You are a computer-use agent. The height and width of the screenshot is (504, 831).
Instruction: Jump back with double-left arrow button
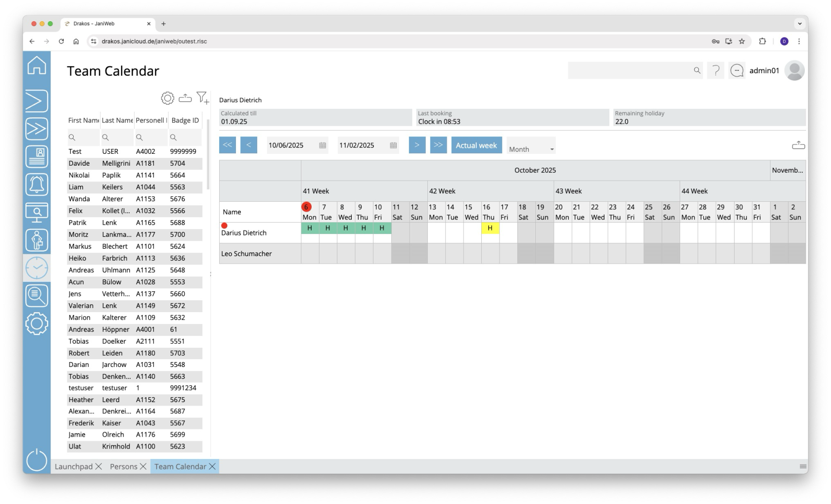click(228, 145)
